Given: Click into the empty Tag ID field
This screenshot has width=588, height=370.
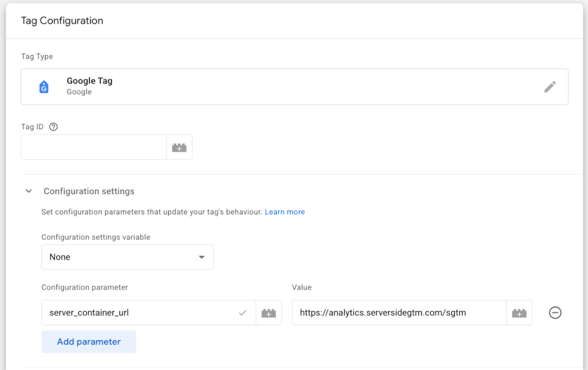Looking at the screenshot, I should click(x=94, y=147).
